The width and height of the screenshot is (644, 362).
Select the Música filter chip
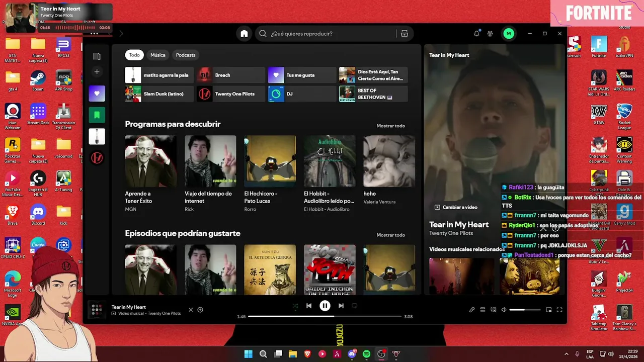click(158, 55)
